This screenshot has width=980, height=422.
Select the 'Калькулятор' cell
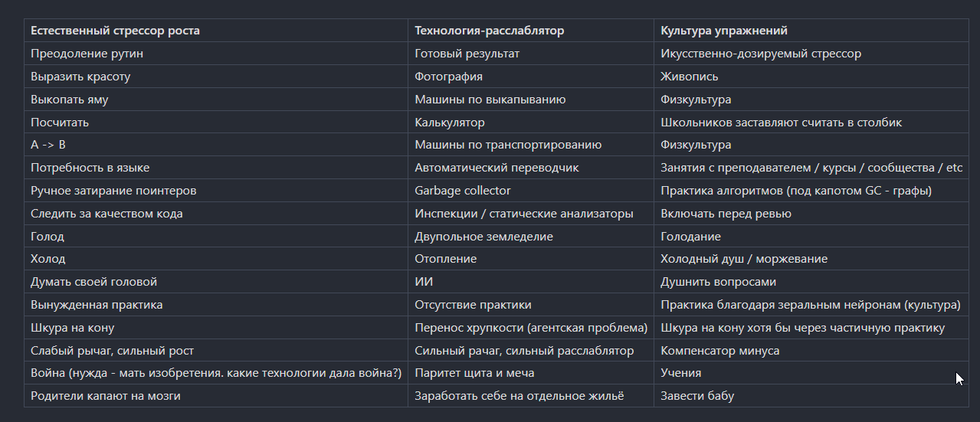point(450,123)
